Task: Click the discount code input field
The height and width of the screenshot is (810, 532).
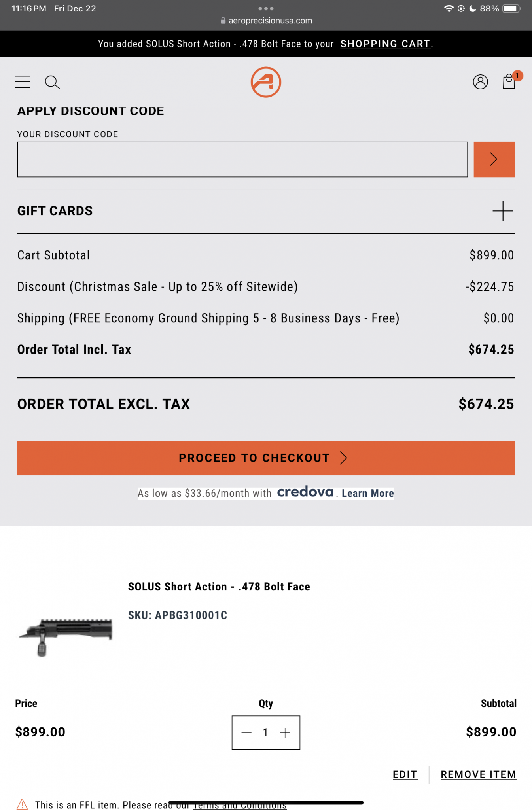Action: [242, 159]
